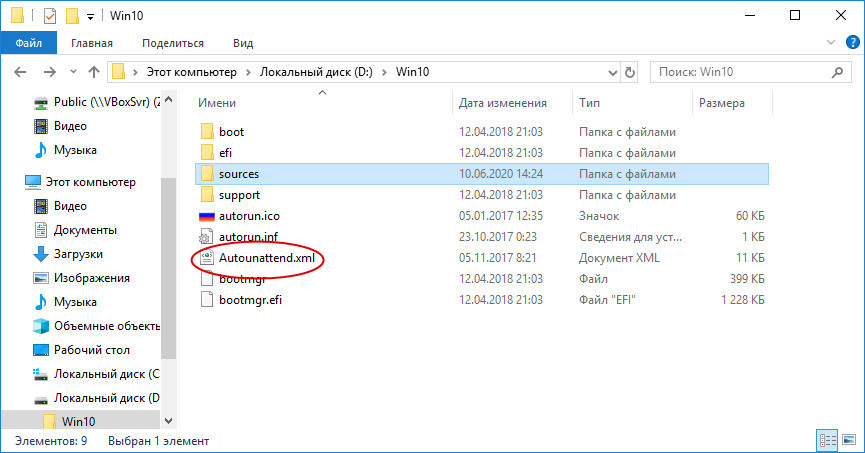The width and height of the screenshot is (865, 453).
Task: Switch to details view layout icon
Action: pos(827,440)
